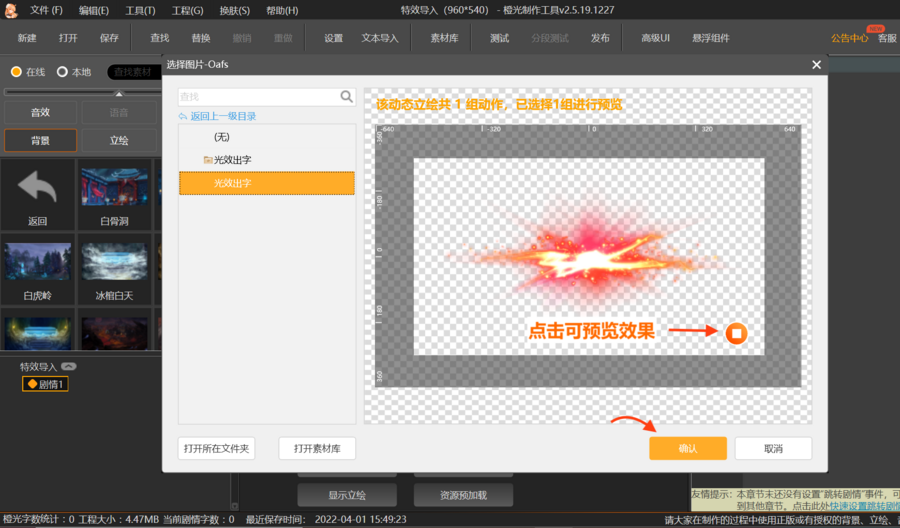Click 打开所在文件夹 button
The image size is (900, 528).
click(x=217, y=449)
